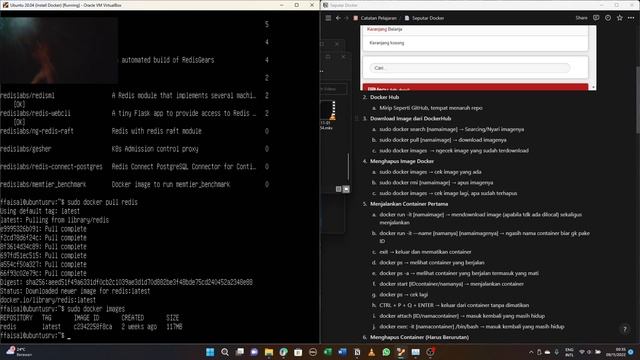Open the comments panel icon in Notion
The height and width of the screenshot is (360, 640).
coord(596,18)
